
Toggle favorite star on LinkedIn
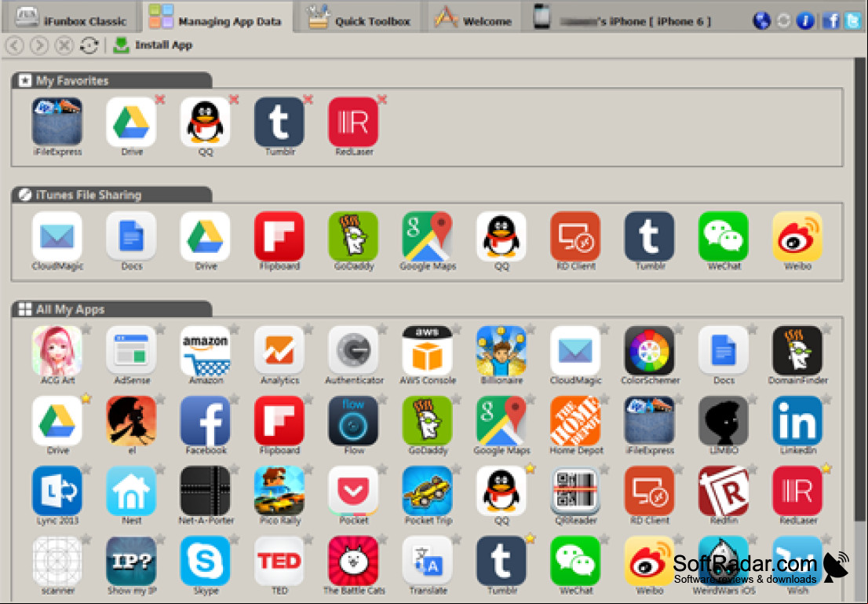pos(826,399)
